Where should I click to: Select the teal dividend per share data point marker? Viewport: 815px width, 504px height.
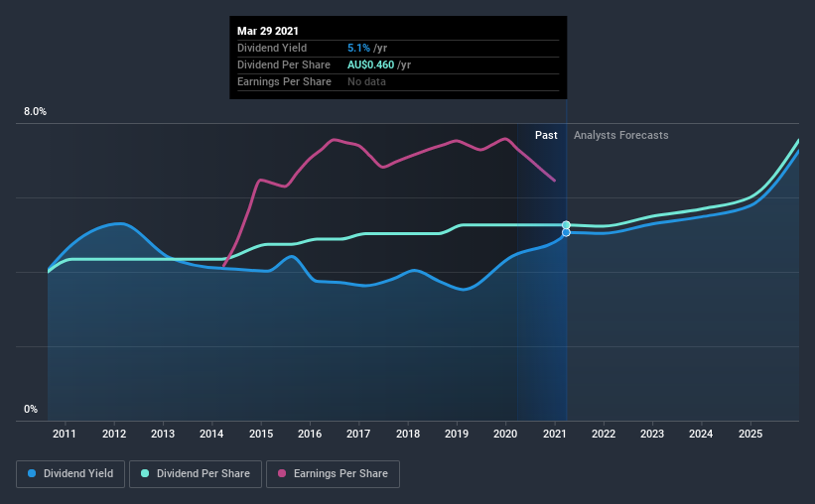pyautogui.click(x=566, y=225)
